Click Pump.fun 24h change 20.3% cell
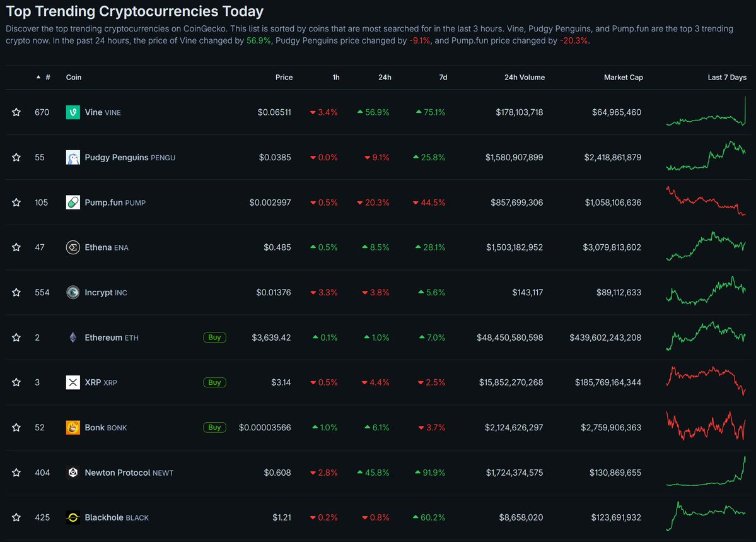 (373, 202)
